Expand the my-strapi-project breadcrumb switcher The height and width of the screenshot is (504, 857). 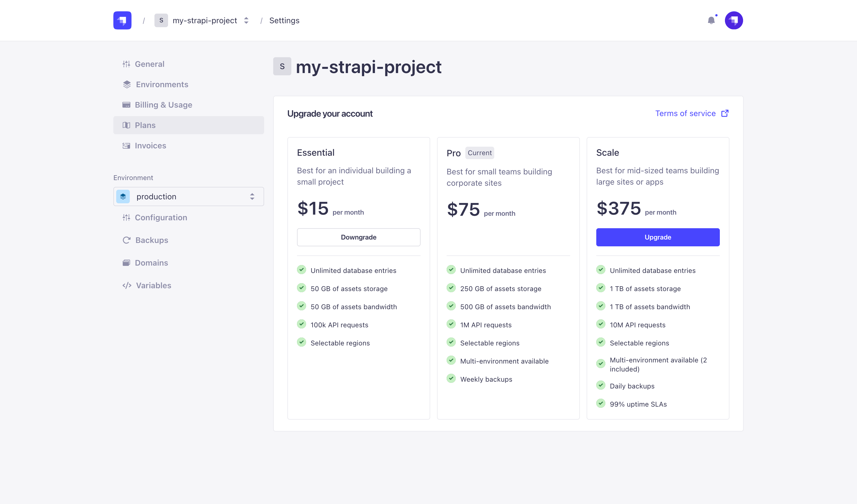click(246, 20)
